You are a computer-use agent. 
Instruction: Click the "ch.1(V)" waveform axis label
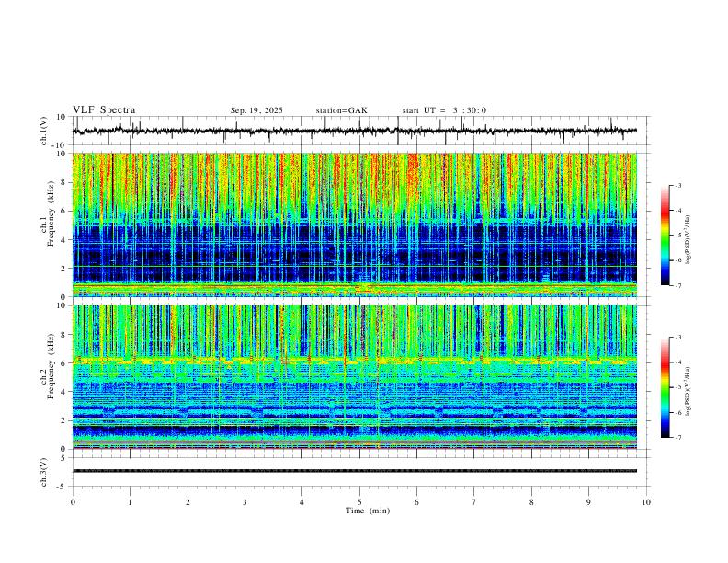coord(44,131)
